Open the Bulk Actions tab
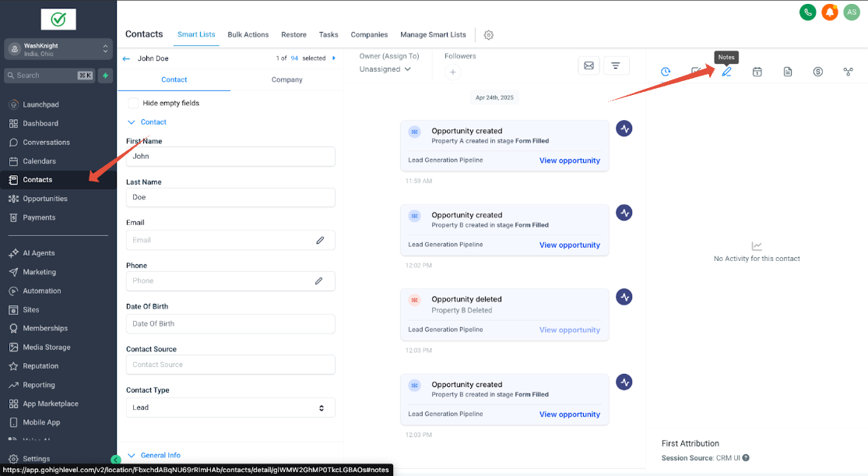868x476 pixels. (248, 35)
